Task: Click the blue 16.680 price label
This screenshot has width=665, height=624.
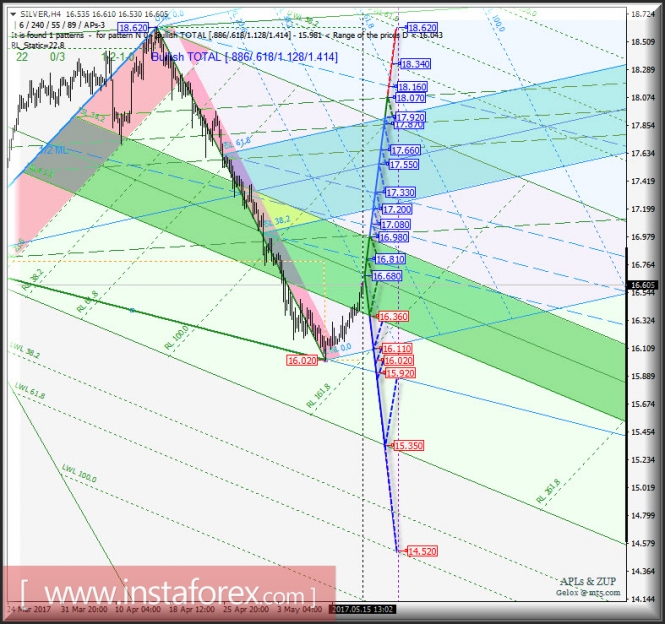Action: coord(386,276)
